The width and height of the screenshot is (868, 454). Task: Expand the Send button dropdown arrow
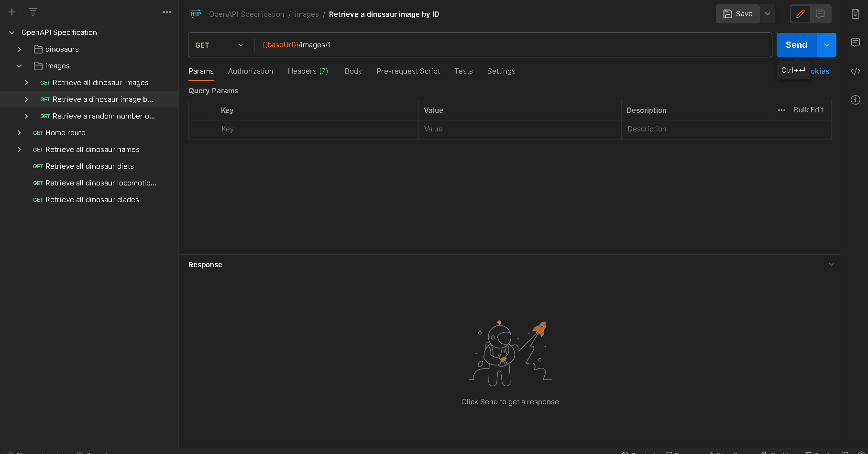click(x=827, y=45)
